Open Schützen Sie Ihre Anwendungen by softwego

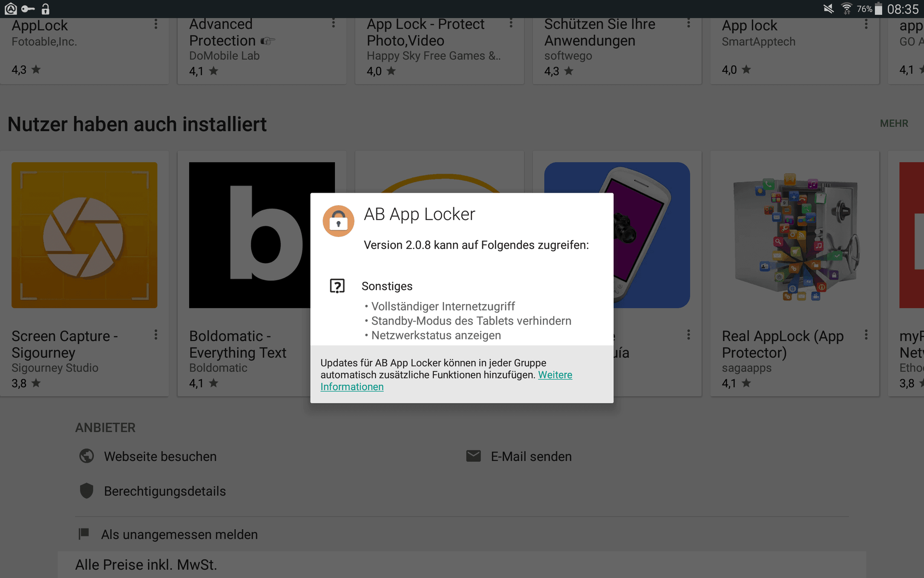point(617,51)
